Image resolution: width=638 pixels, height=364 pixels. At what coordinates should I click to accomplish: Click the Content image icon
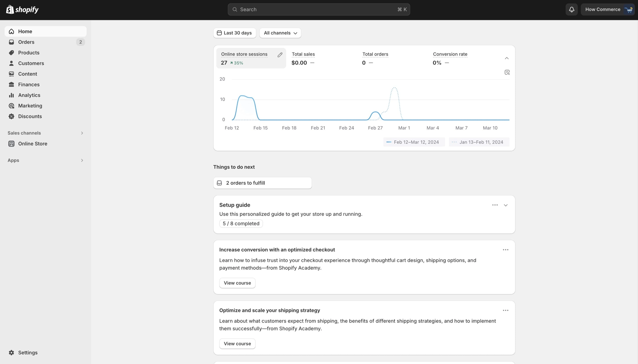pos(11,74)
